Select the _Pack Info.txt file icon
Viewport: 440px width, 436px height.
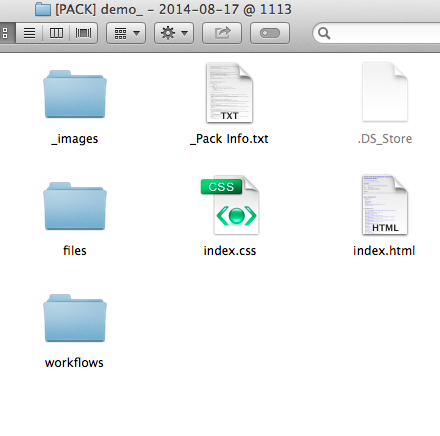(229, 93)
